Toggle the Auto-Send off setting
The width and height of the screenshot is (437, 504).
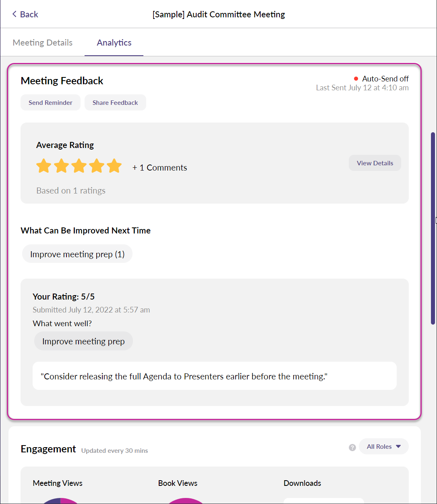pos(385,79)
